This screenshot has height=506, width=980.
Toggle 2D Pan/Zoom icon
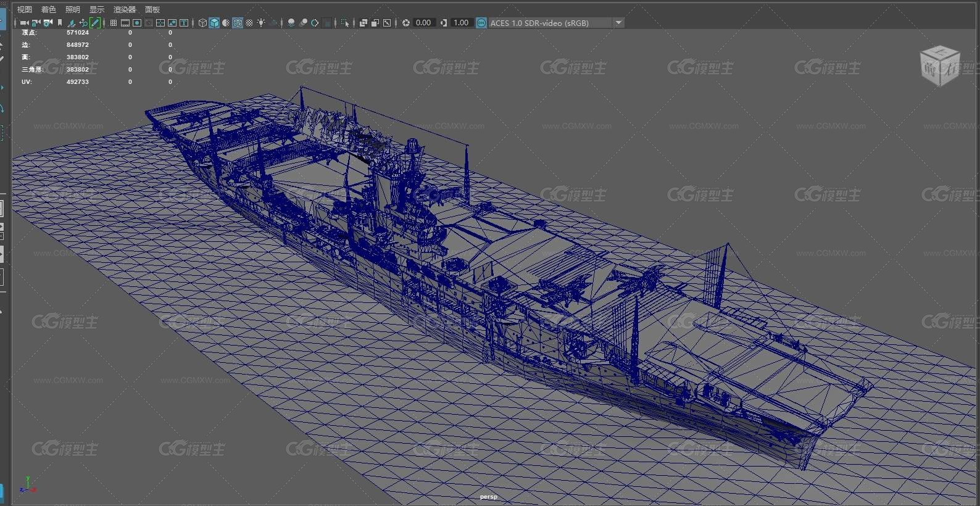pyautogui.click(x=83, y=23)
